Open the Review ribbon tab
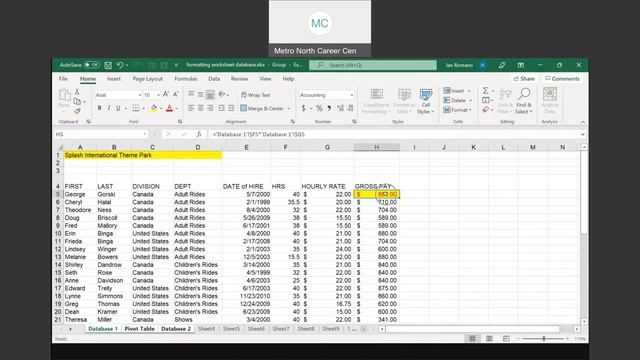This screenshot has height=360, width=640. coord(239,79)
